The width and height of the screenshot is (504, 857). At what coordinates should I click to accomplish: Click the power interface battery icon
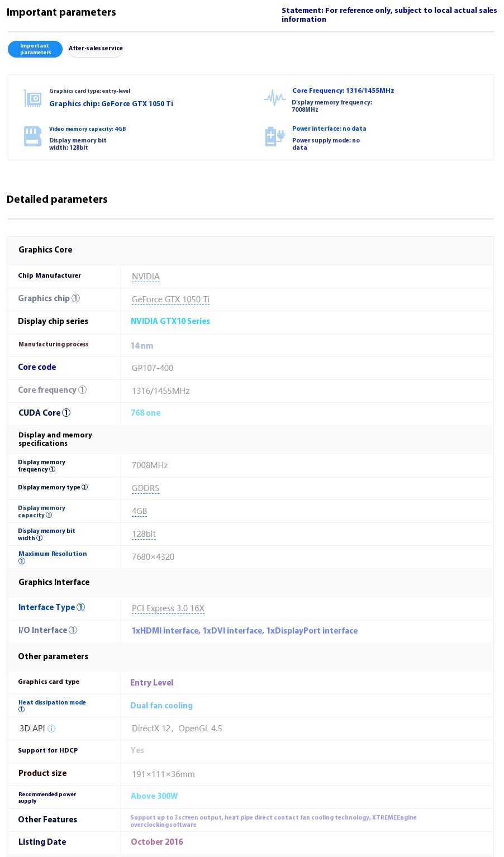275,137
